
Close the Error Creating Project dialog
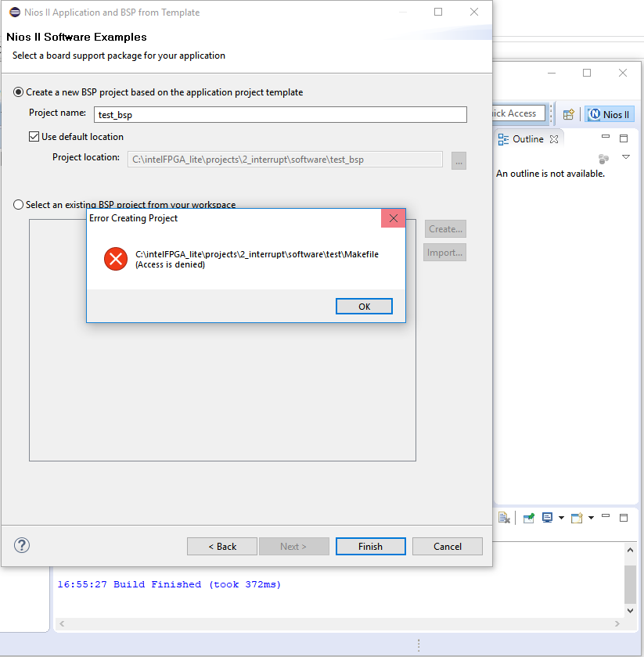coord(394,218)
